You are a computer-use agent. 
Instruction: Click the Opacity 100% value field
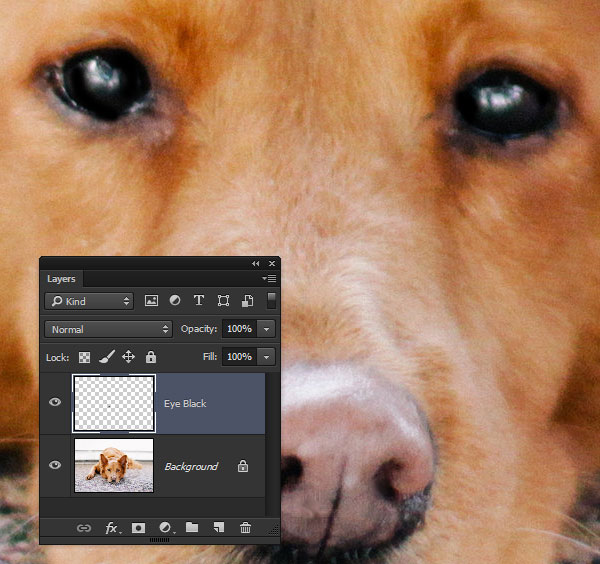pos(240,329)
